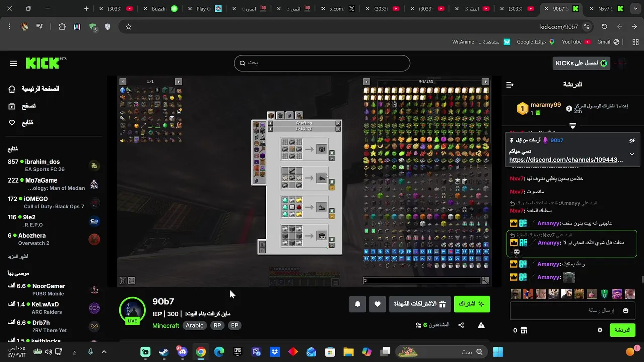Open the Discord link in pinned message
Image resolution: width=644 pixels, height=362 pixels.
(566, 160)
